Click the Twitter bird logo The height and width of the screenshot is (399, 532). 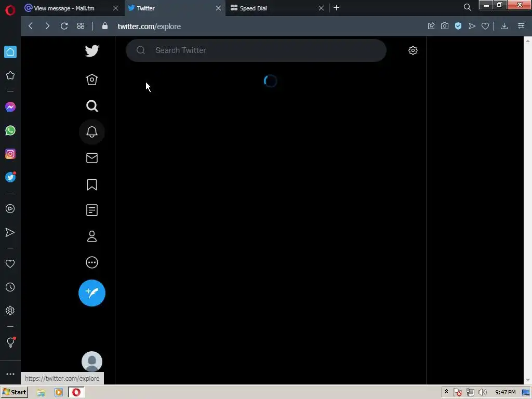point(92,51)
